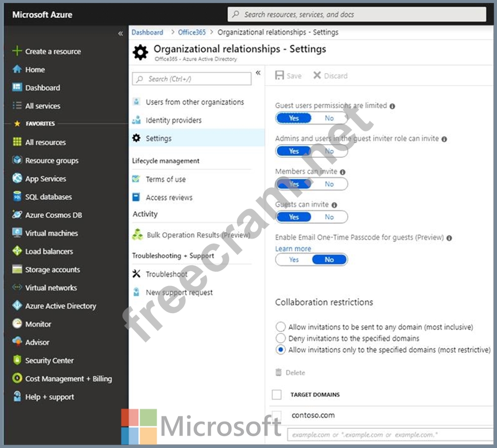Click the Learn more link
497x448 pixels.
(293, 249)
